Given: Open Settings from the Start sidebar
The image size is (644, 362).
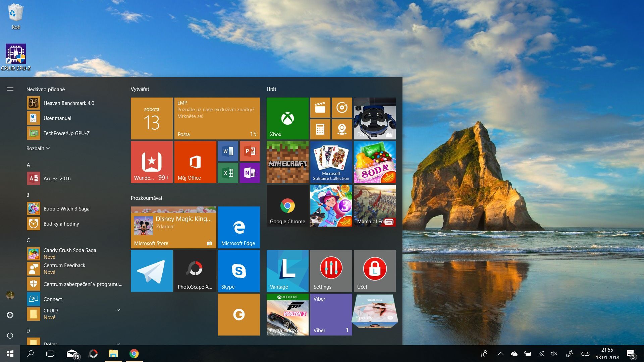Looking at the screenshot, I should [x=10, y=315].
